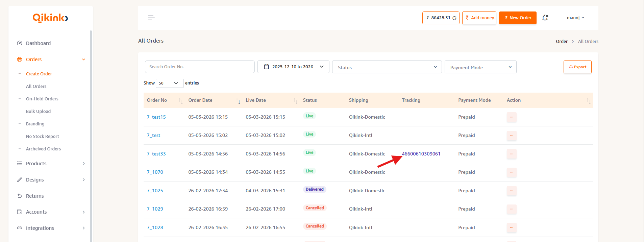Open action menu for order 7_test15
Viewport: 644px width, 242px height.
point(512,117)
